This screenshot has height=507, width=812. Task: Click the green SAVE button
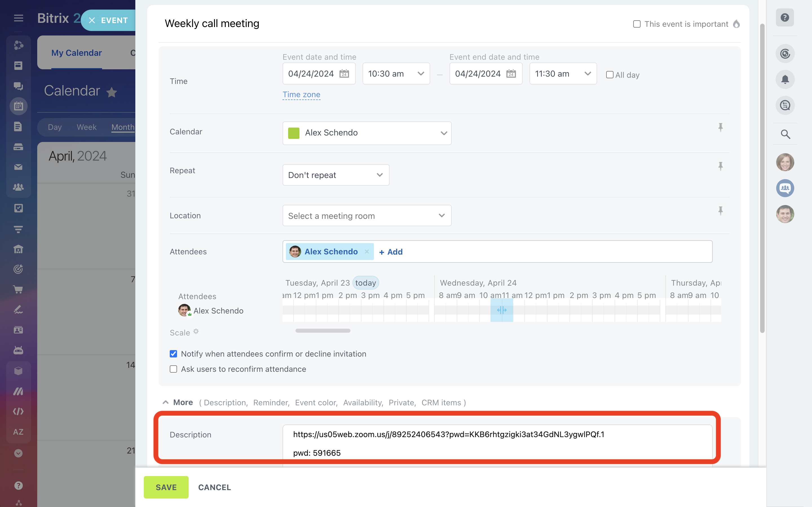pos(166,487)
